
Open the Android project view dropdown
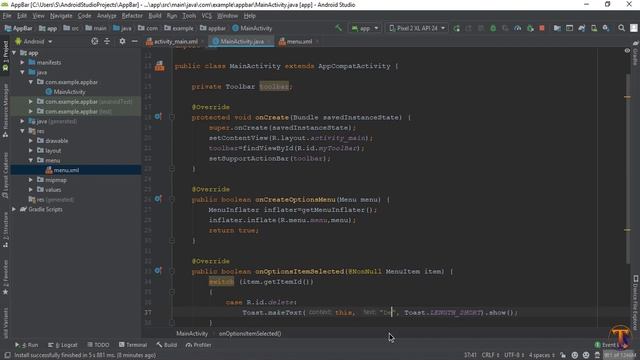(x=34, y=41)
